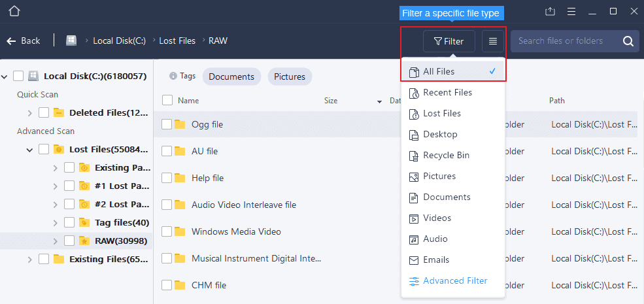Check the RAW(30998) tree checkbox

(69, 241)
